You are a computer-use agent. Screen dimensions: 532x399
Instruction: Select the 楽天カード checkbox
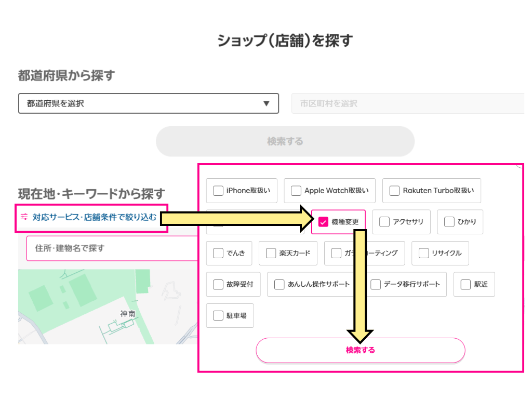(271, 254)
